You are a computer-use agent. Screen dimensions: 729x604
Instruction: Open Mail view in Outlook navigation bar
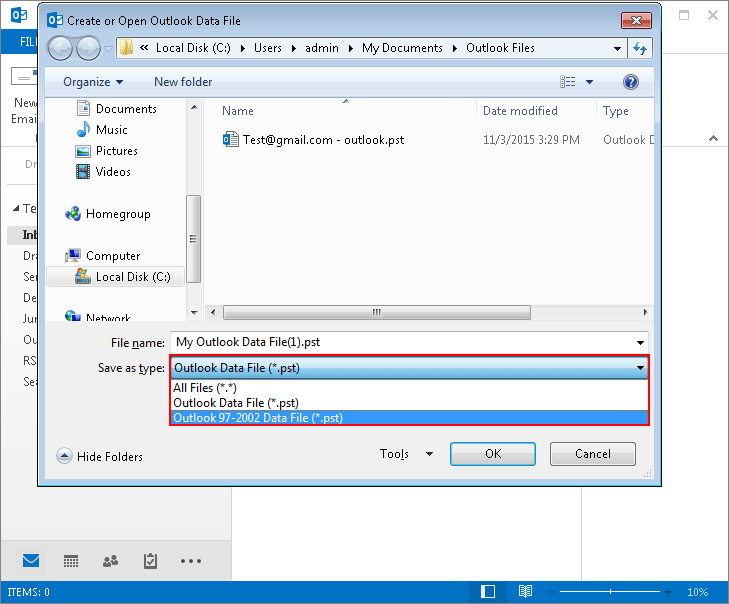[31, 561]
